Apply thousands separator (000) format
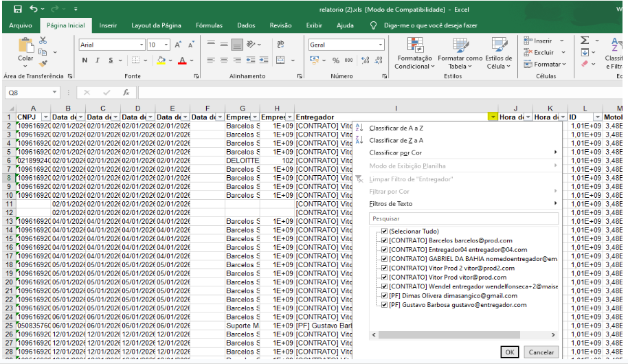Image resolution: width=628 pixels, height=364 pixels. coord(349,60)
